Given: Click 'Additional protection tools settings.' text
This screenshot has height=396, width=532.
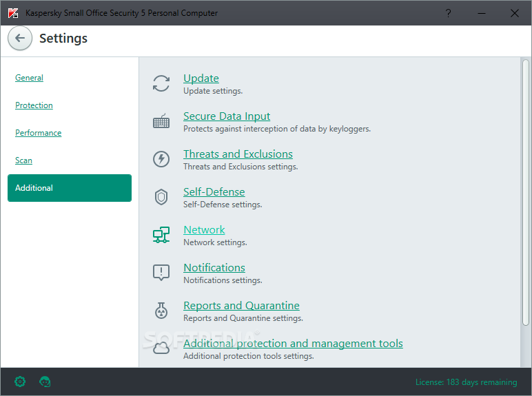Looking at the screenshot, I should coord(249,356).
